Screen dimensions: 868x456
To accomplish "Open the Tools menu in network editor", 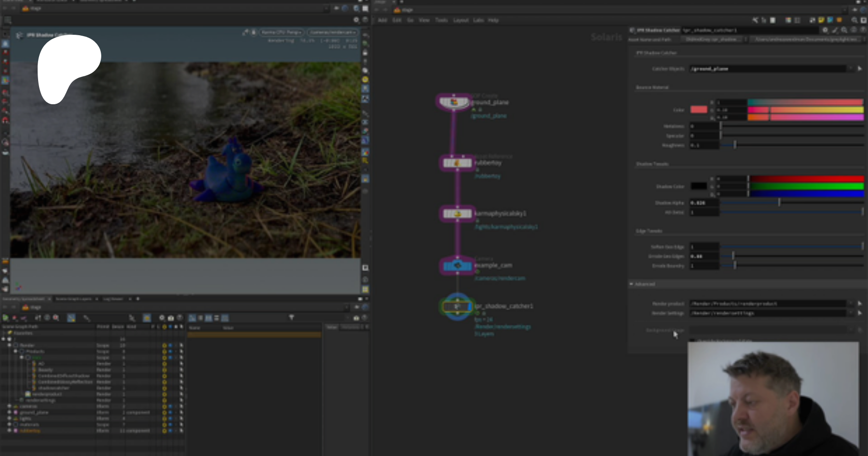I will (441, 20).
